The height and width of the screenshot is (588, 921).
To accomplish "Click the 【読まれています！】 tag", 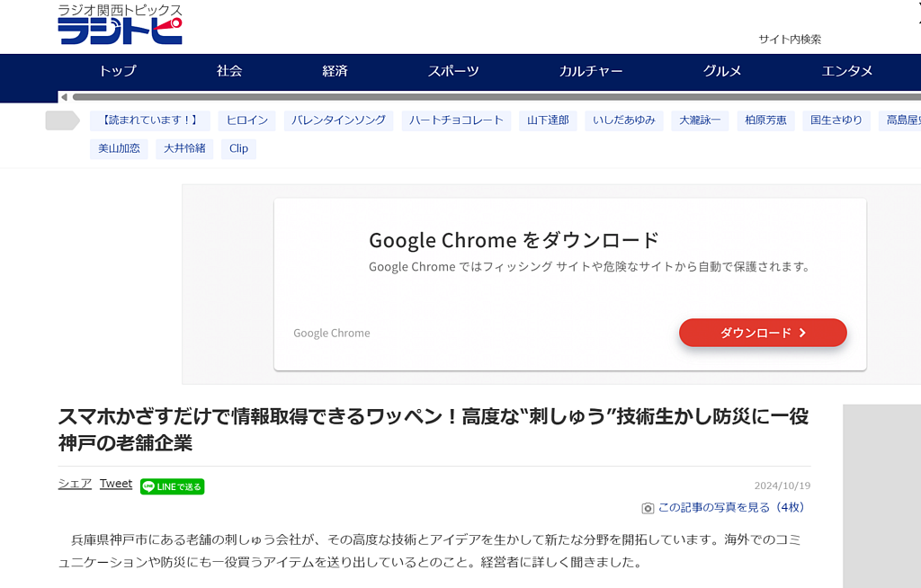I will [x=149, y=120].
